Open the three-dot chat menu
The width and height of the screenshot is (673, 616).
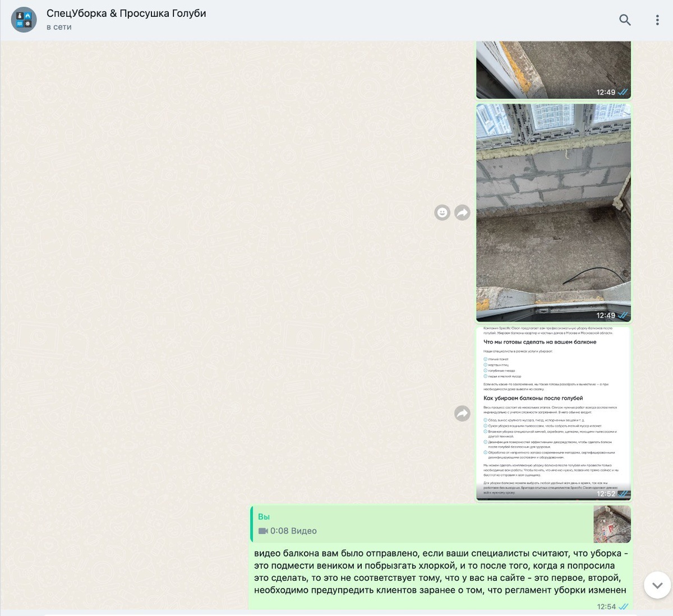(657, 20)
